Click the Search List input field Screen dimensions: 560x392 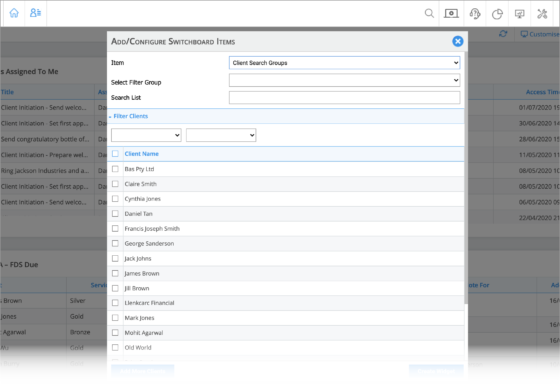tap(344, 97)
